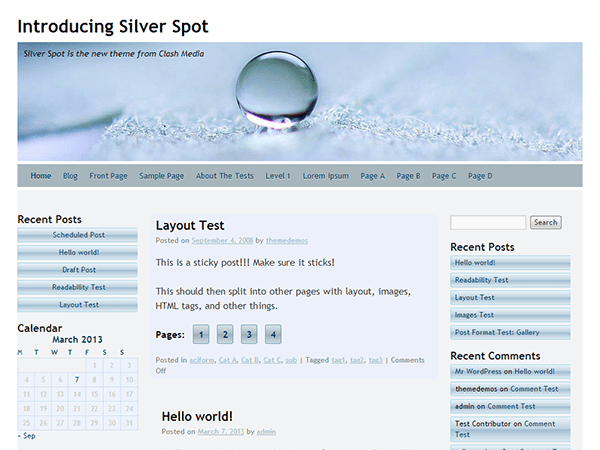
Task: Click the themedemos author link
Action: (x=287, y=240)
